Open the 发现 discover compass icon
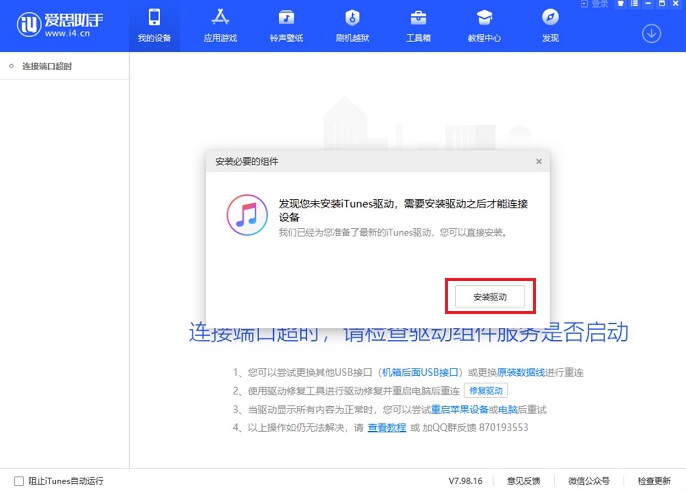This screenshot has height=491, width=686. pos(550,25)
